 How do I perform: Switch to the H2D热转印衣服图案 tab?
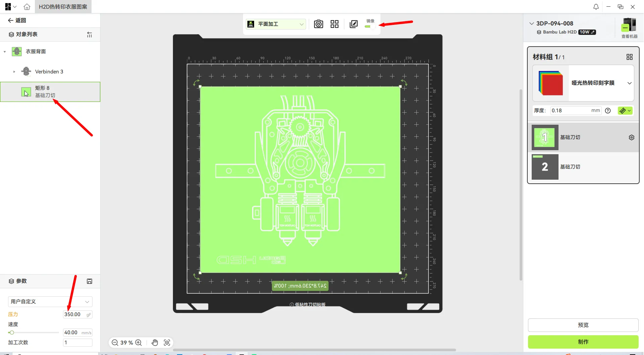[x=62, y=6]
